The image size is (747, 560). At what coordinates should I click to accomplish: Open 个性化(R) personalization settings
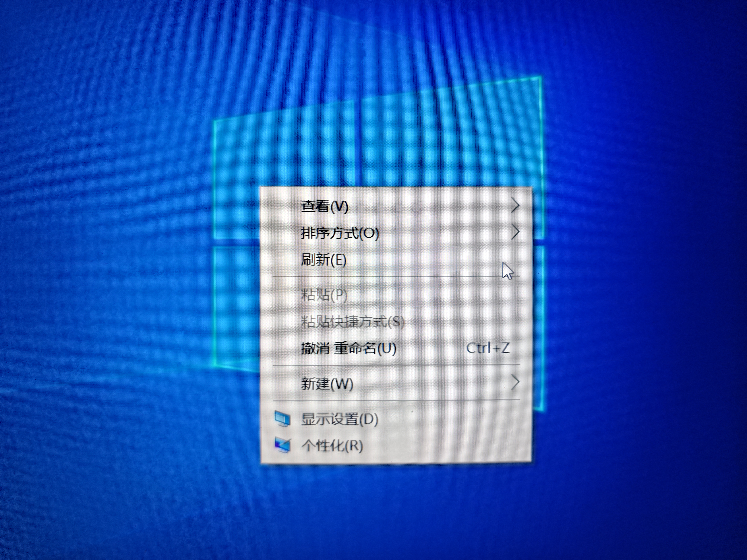(396, 446)
